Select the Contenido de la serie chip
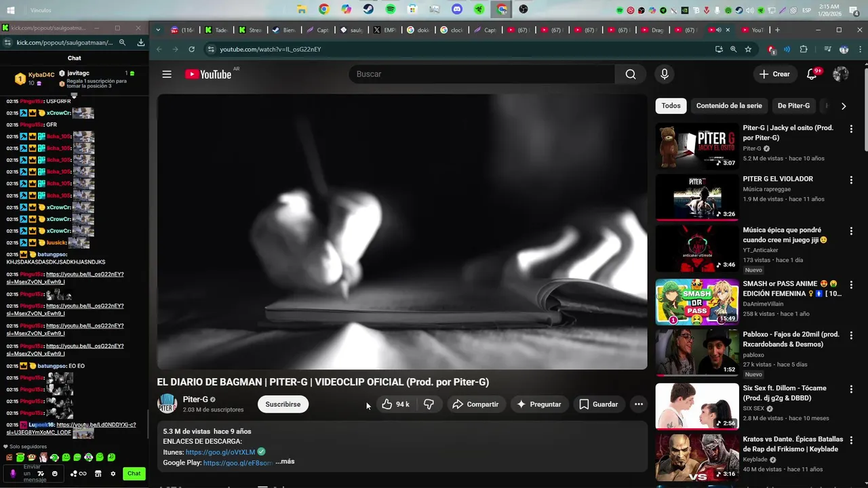The image size is (868, 488). point(729,106)
